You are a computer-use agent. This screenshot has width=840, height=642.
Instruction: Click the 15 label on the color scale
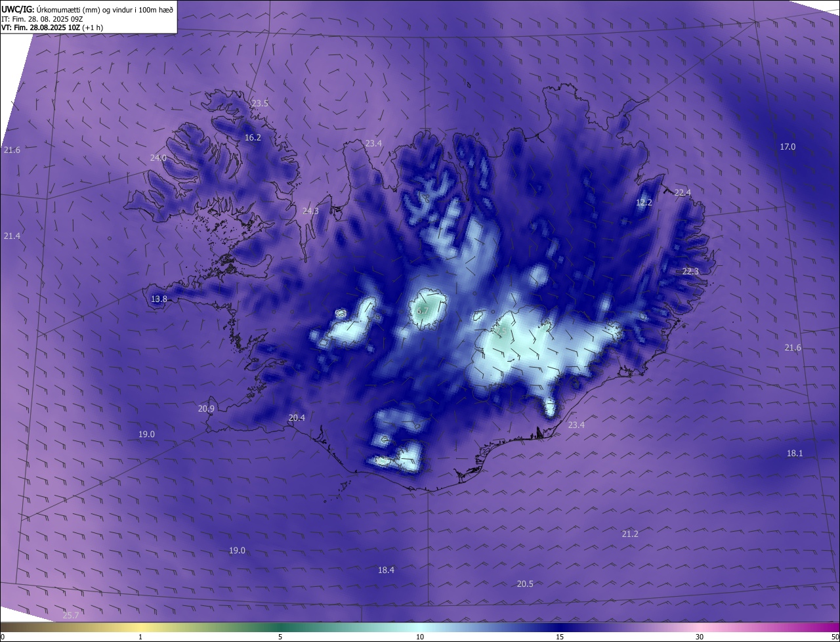pos(560,637)
